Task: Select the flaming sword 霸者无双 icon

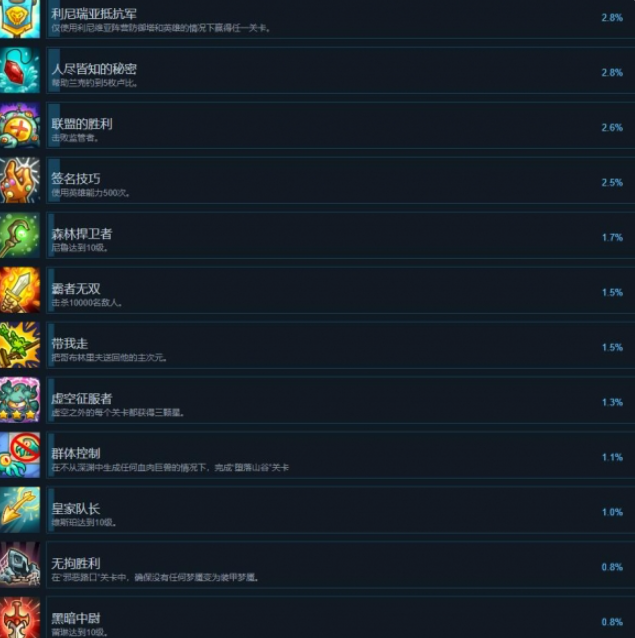Action: tap(20, 290)
